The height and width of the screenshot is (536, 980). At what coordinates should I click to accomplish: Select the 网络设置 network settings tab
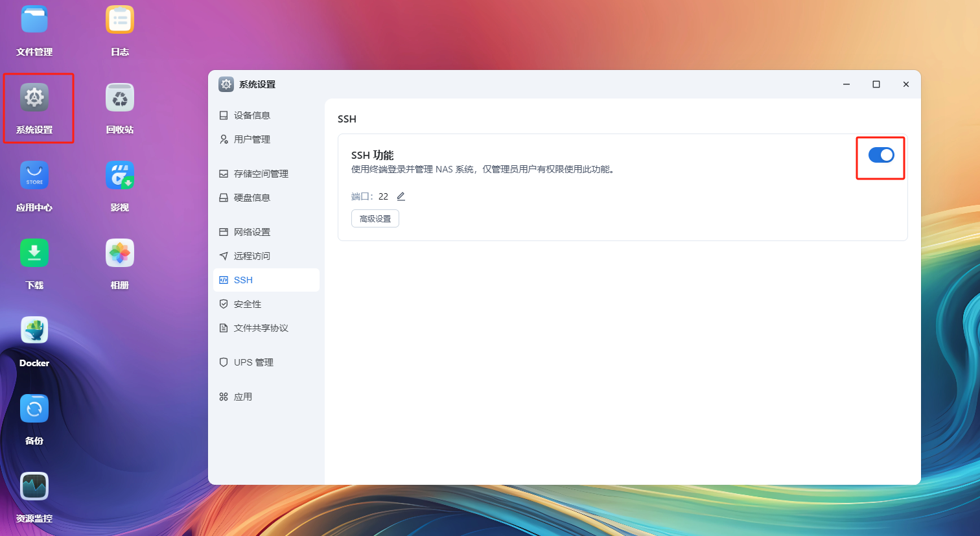point(252,231)
